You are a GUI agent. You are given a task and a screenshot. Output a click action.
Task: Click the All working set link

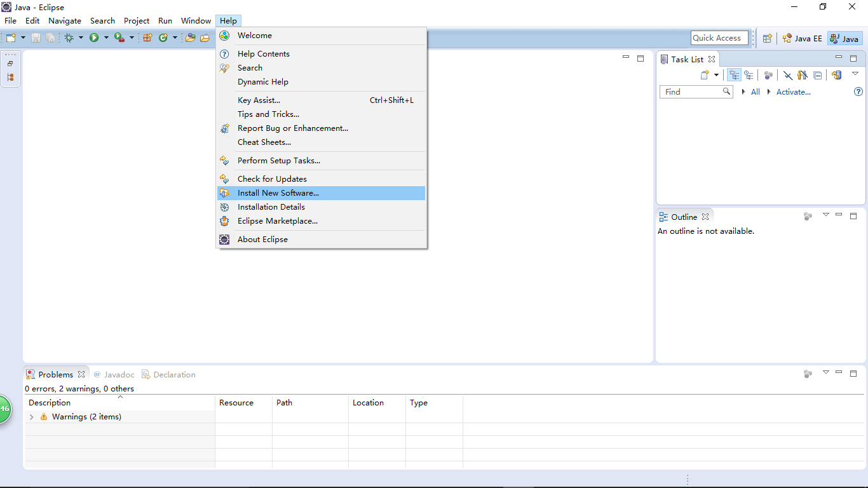[756, 92]
